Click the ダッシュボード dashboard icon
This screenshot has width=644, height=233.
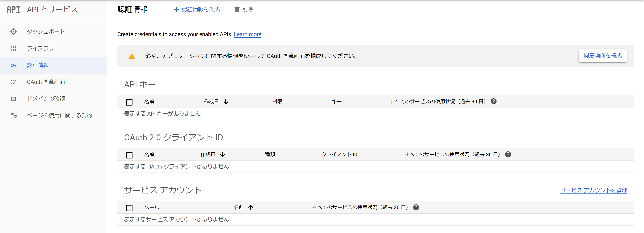pos(13,32)
